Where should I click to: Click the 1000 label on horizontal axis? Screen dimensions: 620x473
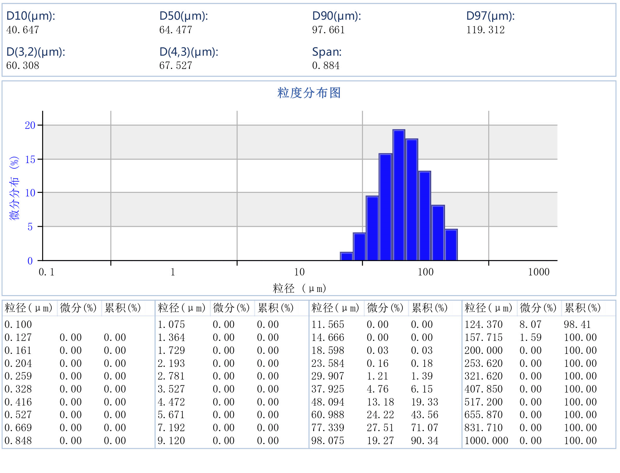pos(539,272)
